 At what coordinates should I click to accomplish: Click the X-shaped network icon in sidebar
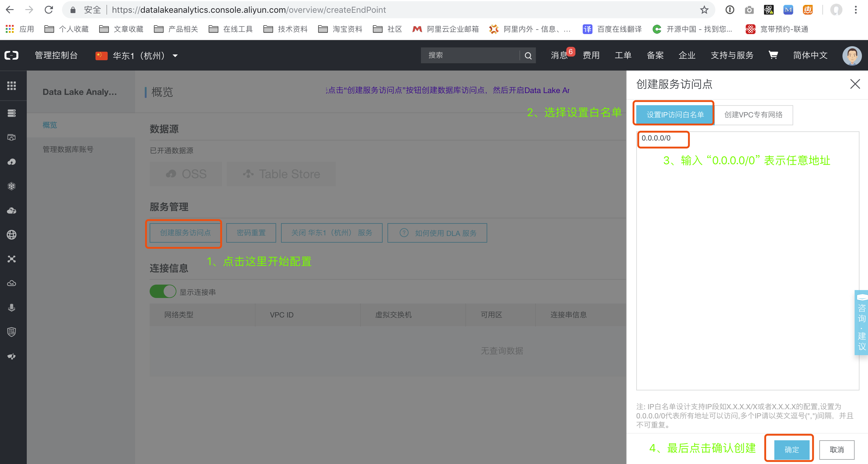click(12, 259)
